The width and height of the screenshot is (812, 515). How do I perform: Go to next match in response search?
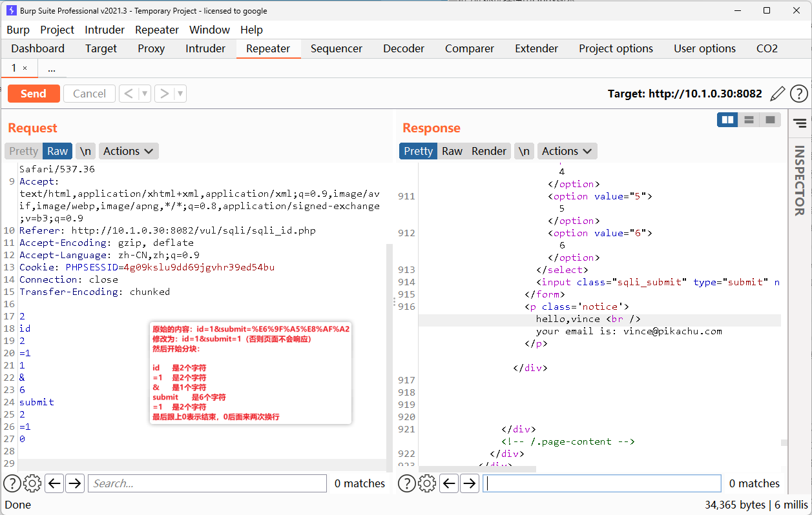click(470, 483)
